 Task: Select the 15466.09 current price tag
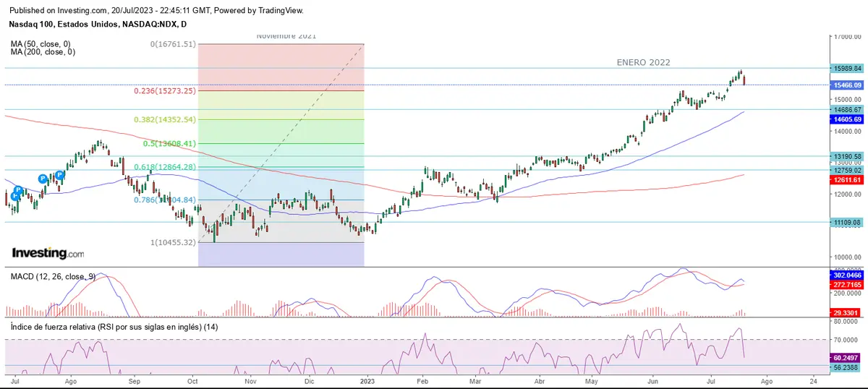(847, 85)
